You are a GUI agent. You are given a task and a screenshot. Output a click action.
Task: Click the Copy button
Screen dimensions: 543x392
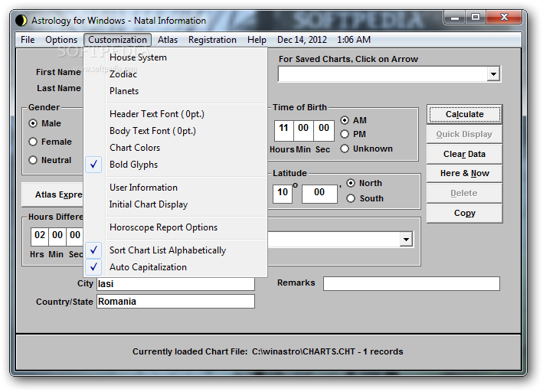click(x=464, y=213)
